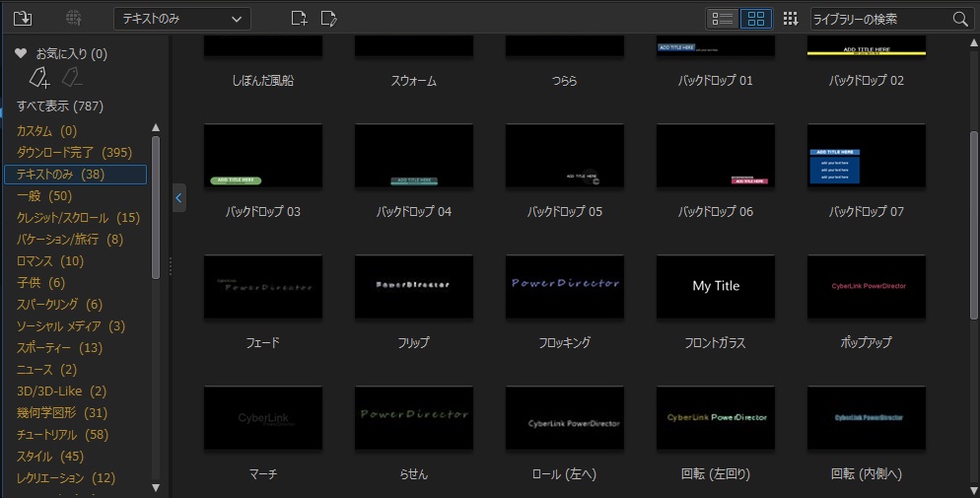
Task: Select ダウンロード完了 (395) category
Action: click(x=74, y=153)
